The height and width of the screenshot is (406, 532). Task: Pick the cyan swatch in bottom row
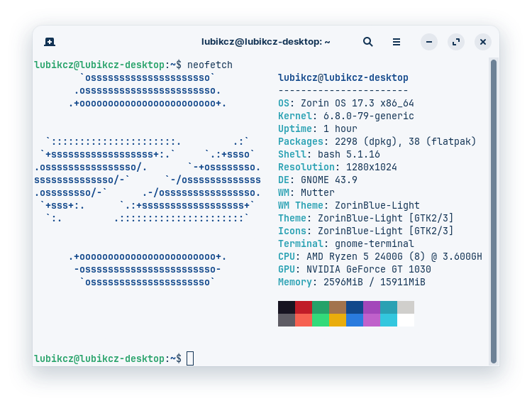coord(389,320)
